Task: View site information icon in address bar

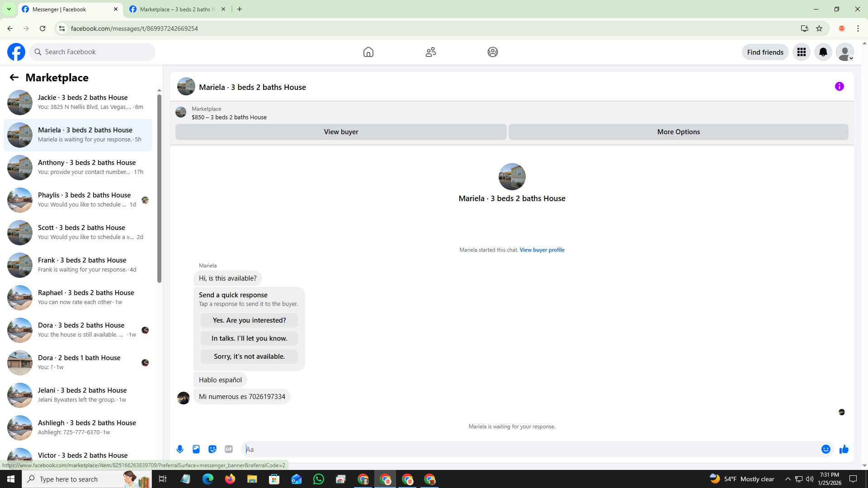Action: pos(62,28)
